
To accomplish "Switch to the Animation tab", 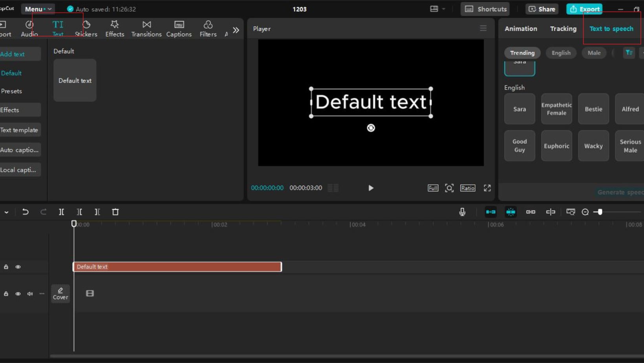I will (x=521, y=29).
